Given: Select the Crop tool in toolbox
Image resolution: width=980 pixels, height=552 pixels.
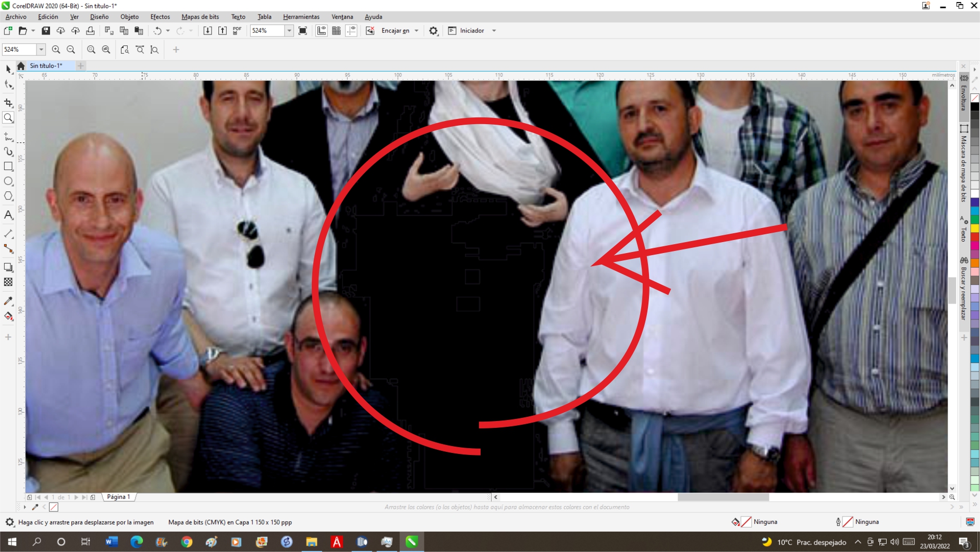Looking at the screenshot, I should pos(8,103).
